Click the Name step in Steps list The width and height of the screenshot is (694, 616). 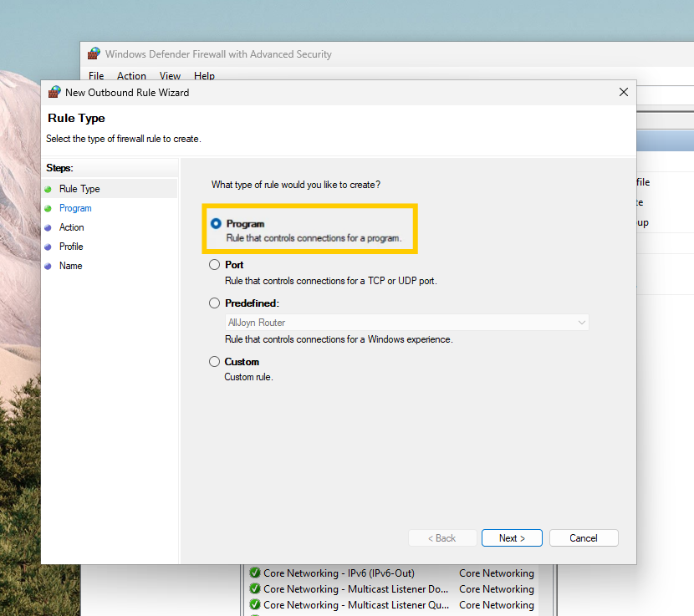pyautogui.click(x=70, y=266)
